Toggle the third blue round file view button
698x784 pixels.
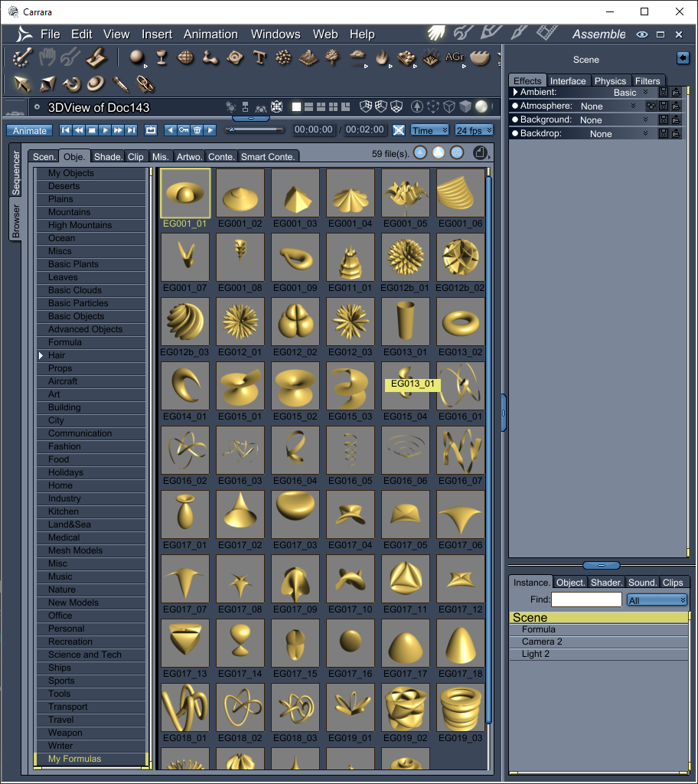457,152
